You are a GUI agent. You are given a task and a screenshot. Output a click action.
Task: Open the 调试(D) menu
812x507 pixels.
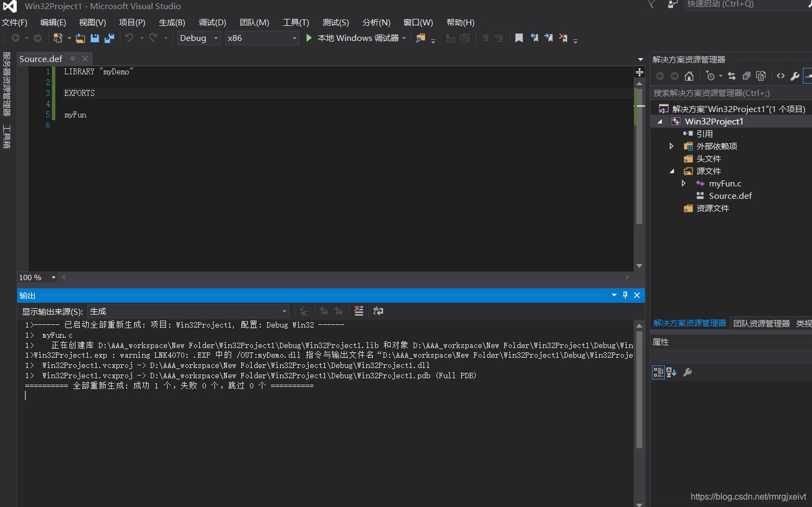(x=212, y=23)
